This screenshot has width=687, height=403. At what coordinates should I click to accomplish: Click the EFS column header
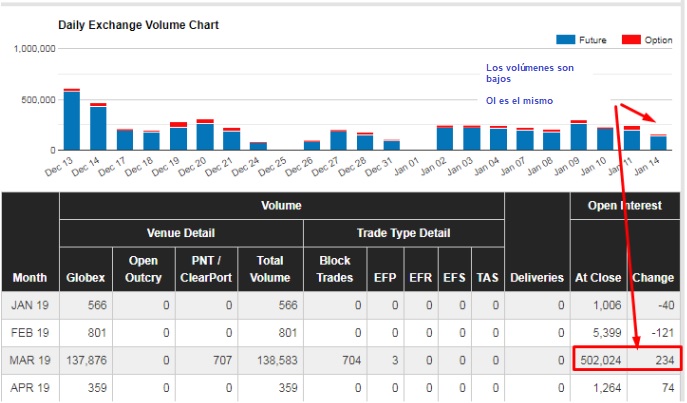(454, 278)
